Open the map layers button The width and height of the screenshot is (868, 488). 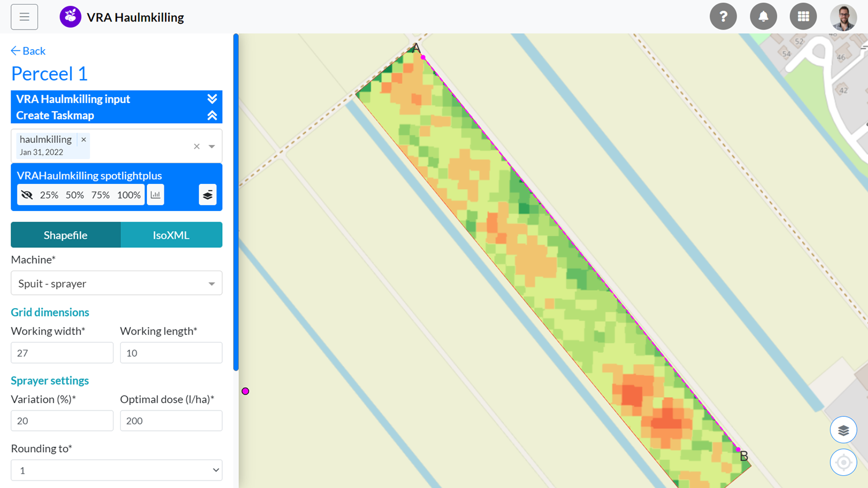pos(843,430)
